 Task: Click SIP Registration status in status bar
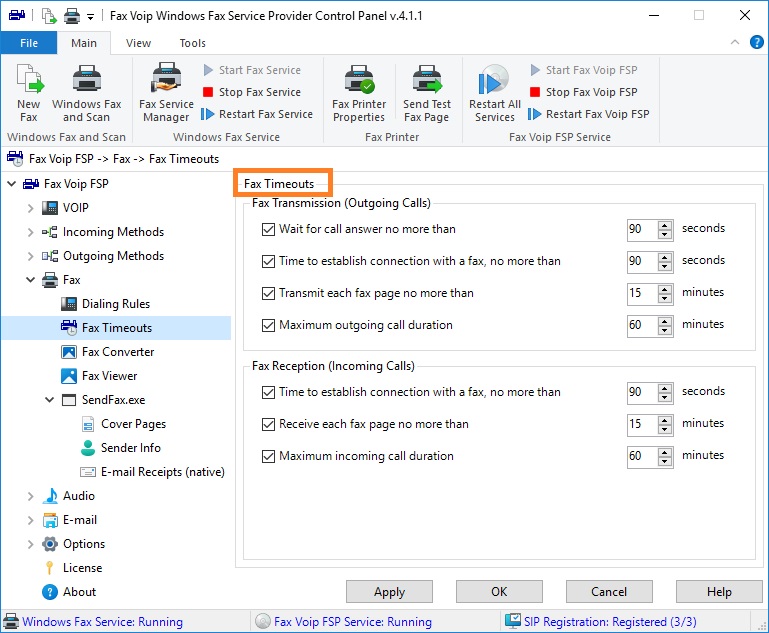(x=602, y=622)
